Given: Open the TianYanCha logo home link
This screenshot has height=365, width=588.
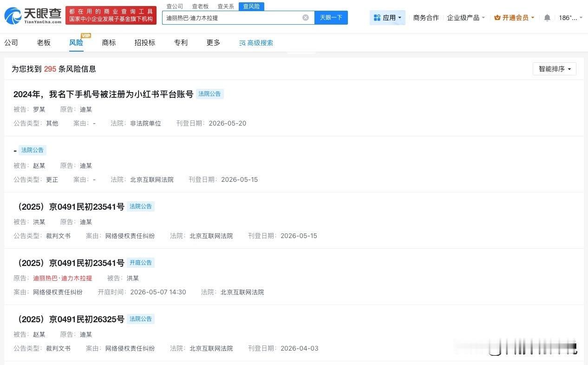Looking at the screenshot, I should pyautogui.click(x=33, y=16).
